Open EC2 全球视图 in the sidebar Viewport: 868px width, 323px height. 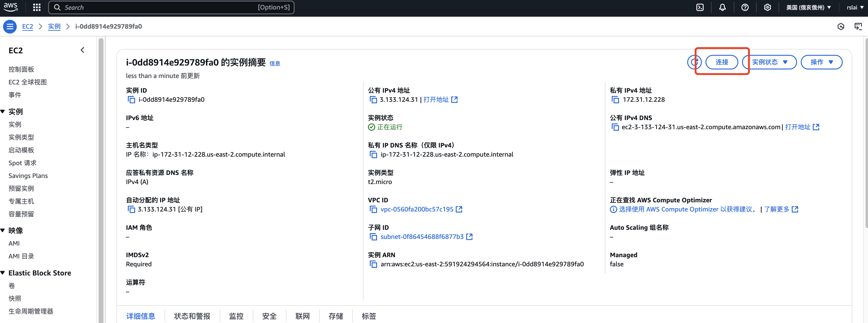[x=28, y=82]
